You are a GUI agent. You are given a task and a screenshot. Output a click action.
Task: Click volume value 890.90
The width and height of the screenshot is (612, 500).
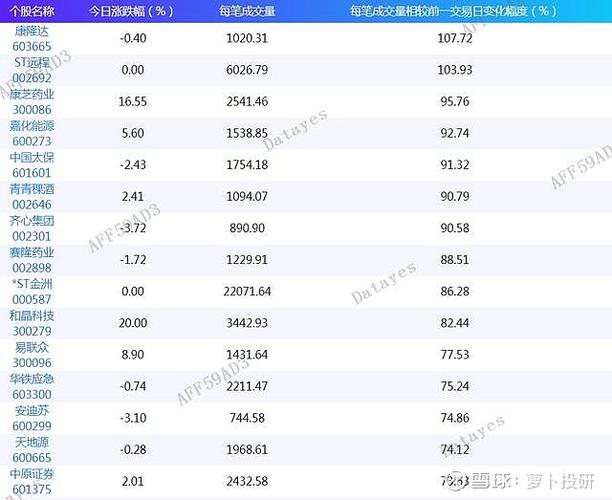pyautogui.click(x=247, y=228)
